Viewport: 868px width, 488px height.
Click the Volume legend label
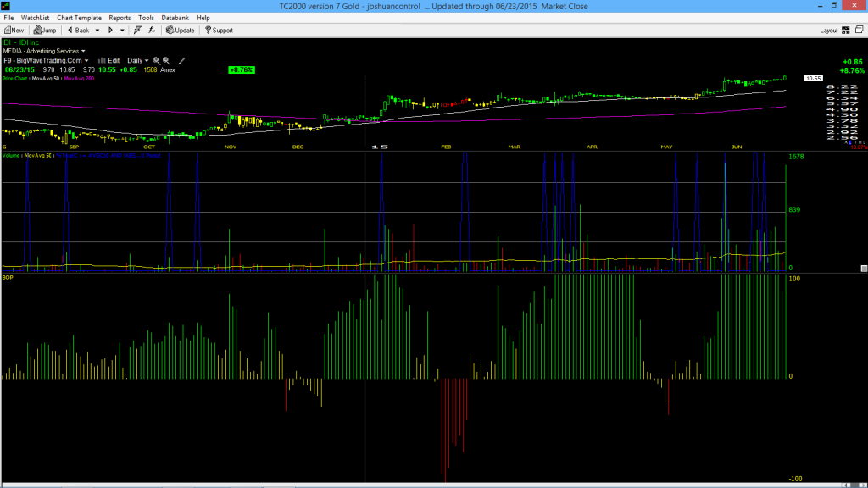click(x=11, y=156)
